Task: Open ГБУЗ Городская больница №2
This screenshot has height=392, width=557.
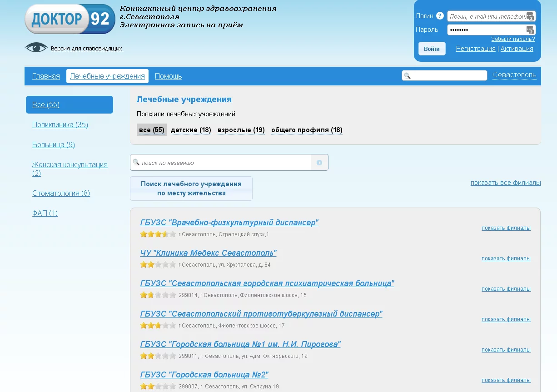Action: pyautogui.click(x=204, y=375)
